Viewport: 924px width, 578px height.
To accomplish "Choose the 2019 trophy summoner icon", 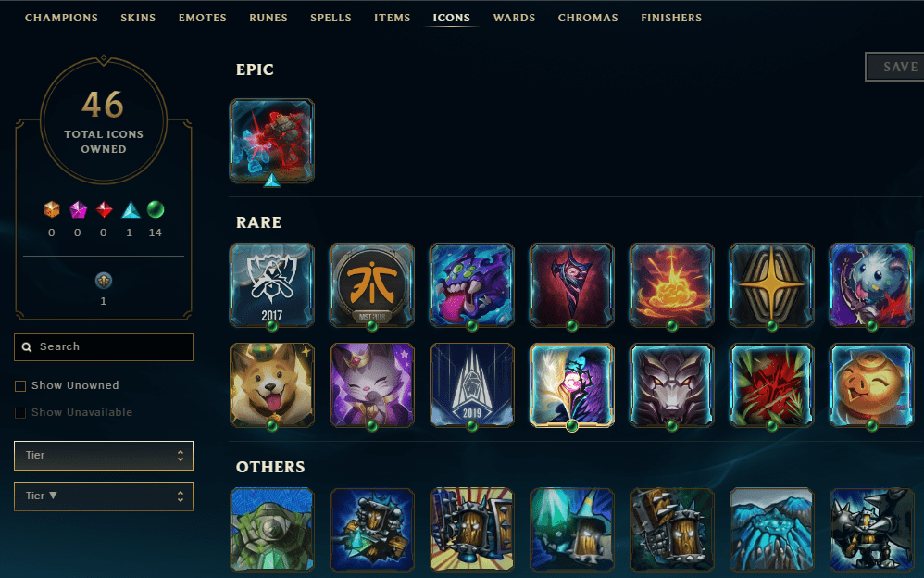I will 472,385.
